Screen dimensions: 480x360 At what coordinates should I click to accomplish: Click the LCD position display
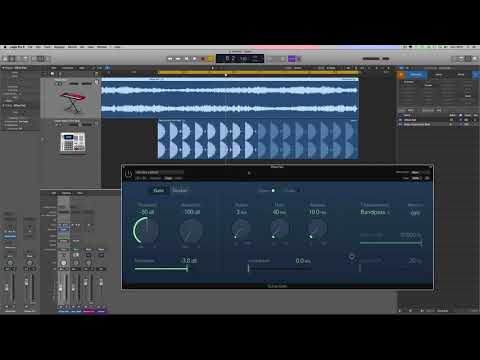[x=240, y=59]
